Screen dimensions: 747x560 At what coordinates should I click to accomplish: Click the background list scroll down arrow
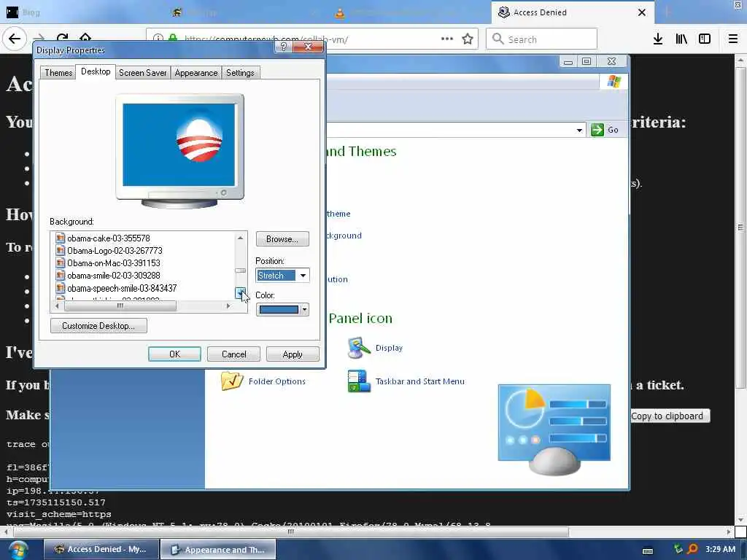(241, 293)
